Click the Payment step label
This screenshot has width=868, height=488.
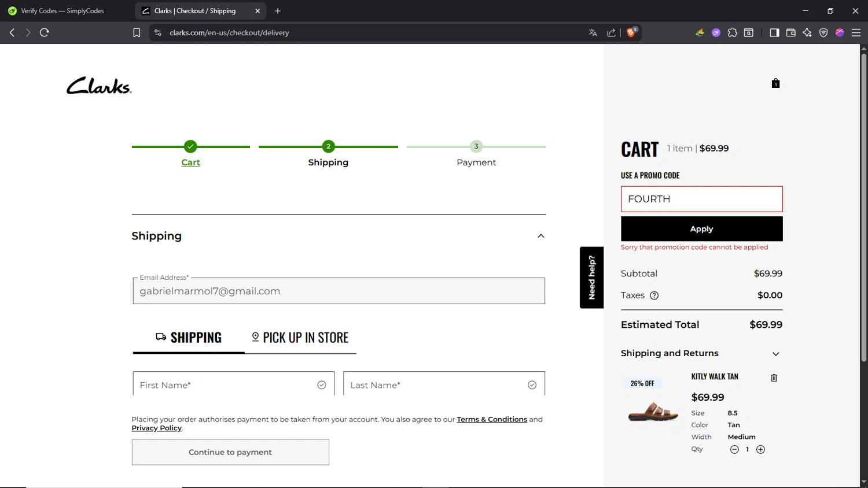click(476, 162)
